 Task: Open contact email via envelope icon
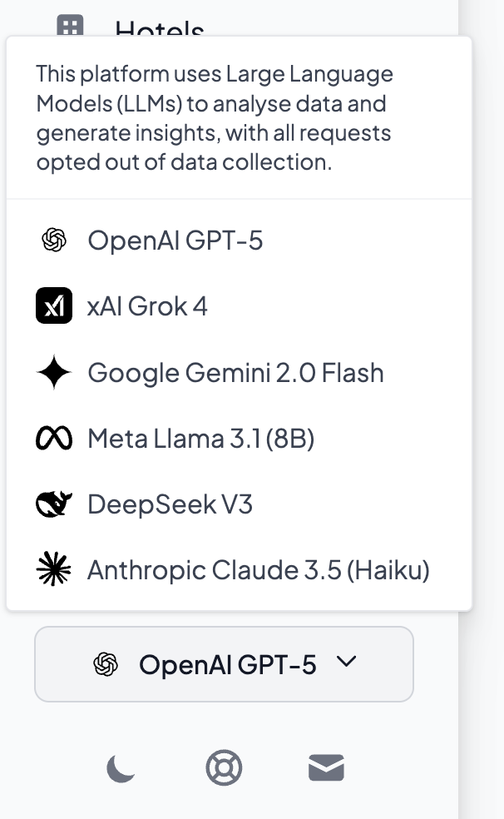click(326, 767)
